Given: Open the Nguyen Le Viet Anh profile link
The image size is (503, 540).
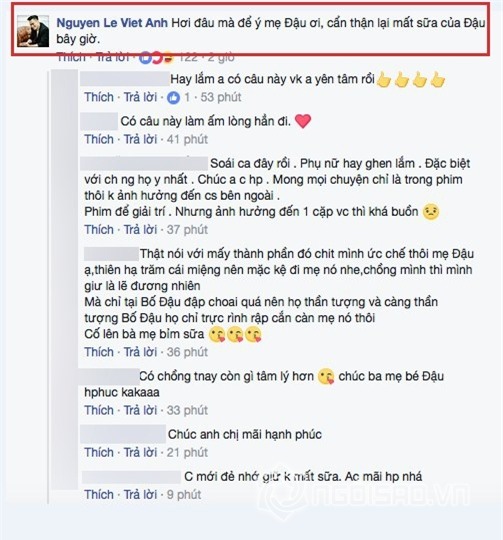Looking at the screenshot, I should [112, 23].
